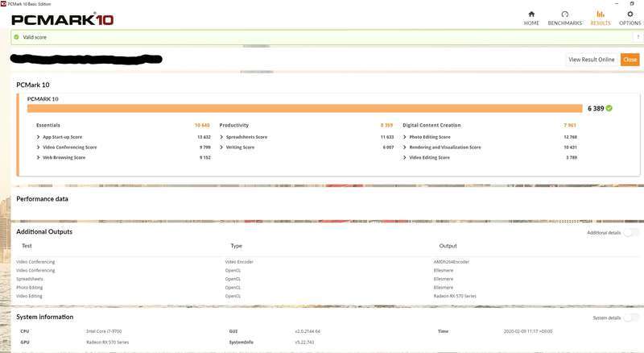The height and width of the screenshot is (353, 644).
Task: Click the Test column header
Action: 27,246
